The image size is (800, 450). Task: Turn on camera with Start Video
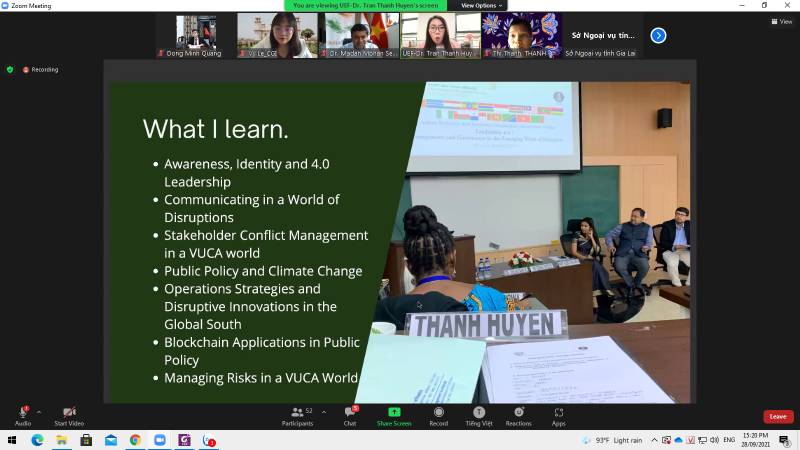click(68, 415)
